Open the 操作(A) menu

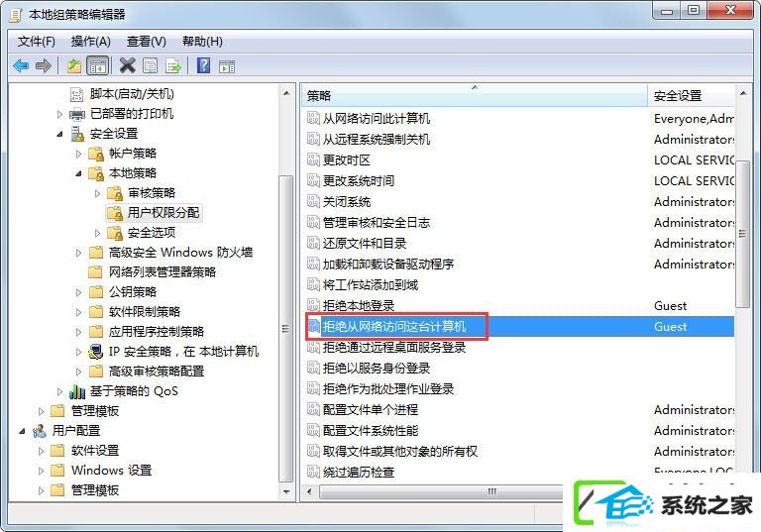click(x=91, y=42)
